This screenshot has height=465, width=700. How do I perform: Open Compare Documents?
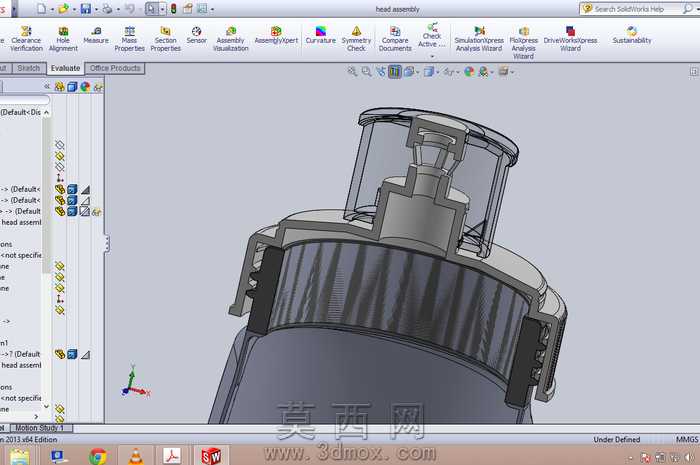pos(395,38)
